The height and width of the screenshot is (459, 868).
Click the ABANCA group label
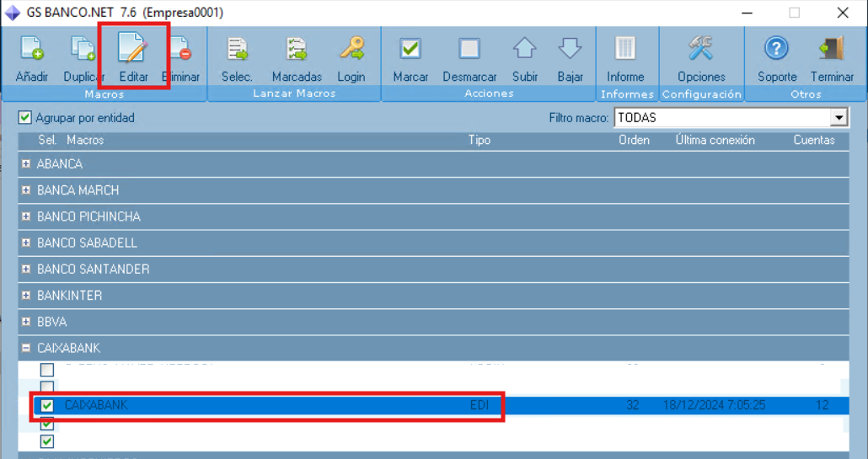click(60, 163)
